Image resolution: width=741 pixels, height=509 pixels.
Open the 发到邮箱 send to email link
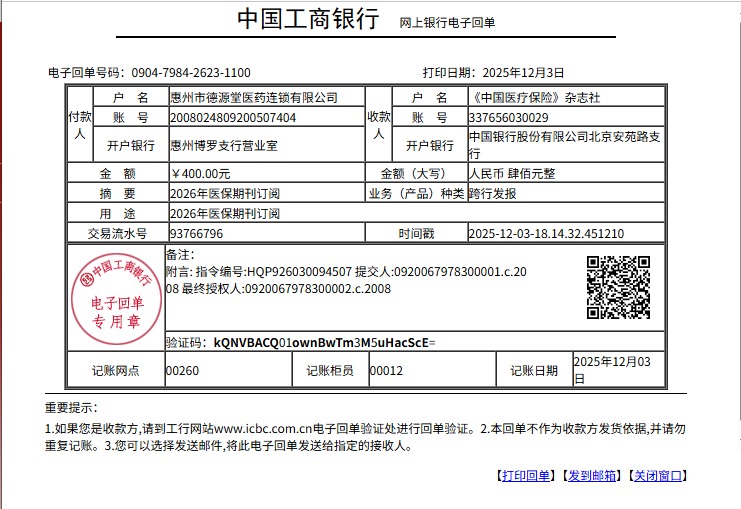(592, 476)
